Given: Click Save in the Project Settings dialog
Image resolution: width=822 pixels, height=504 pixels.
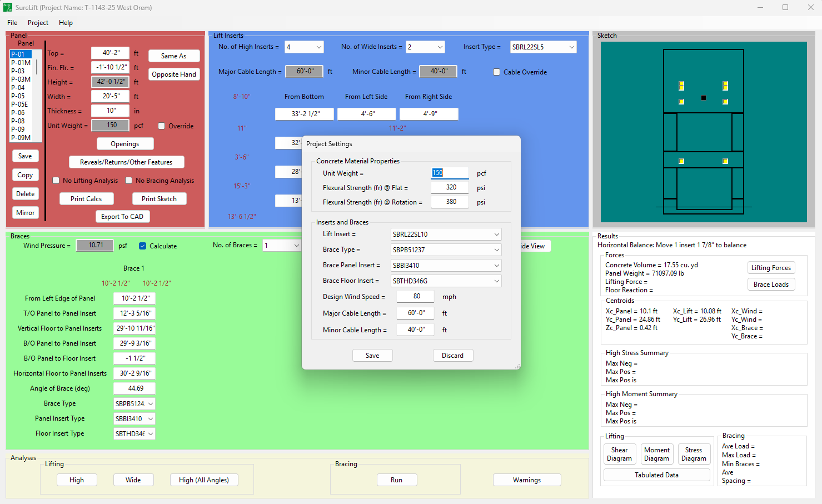Looking at the screenshot, I should point(372,356).
